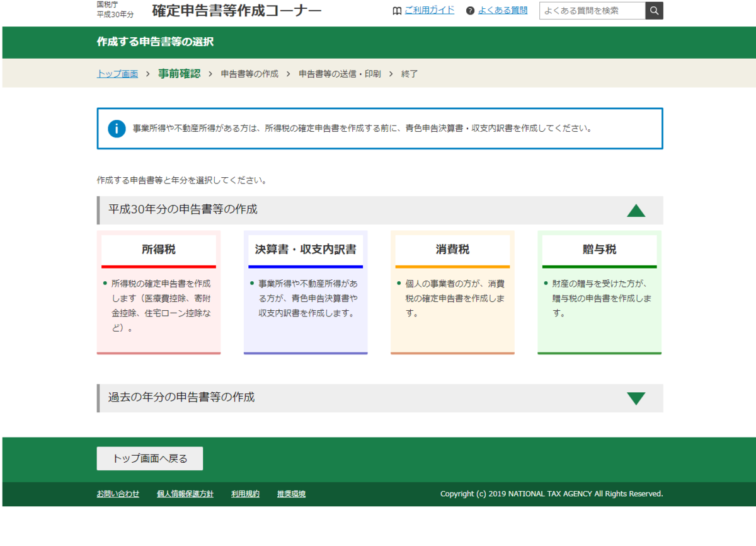The height and width of the screenshot is (546, 756).
Task: Expand 過去の年分の申告書等の作成 with the down triangle
Action: point(636,398)
